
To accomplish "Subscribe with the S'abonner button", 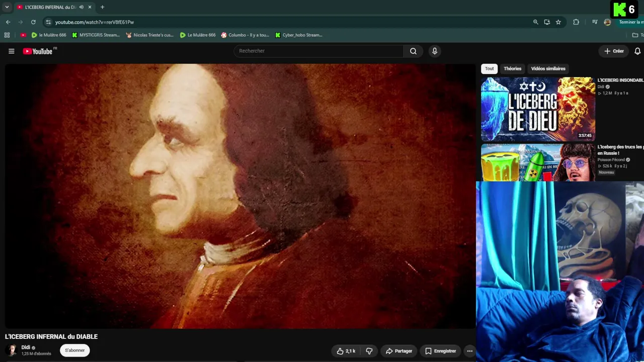I will tap(74, 350).
